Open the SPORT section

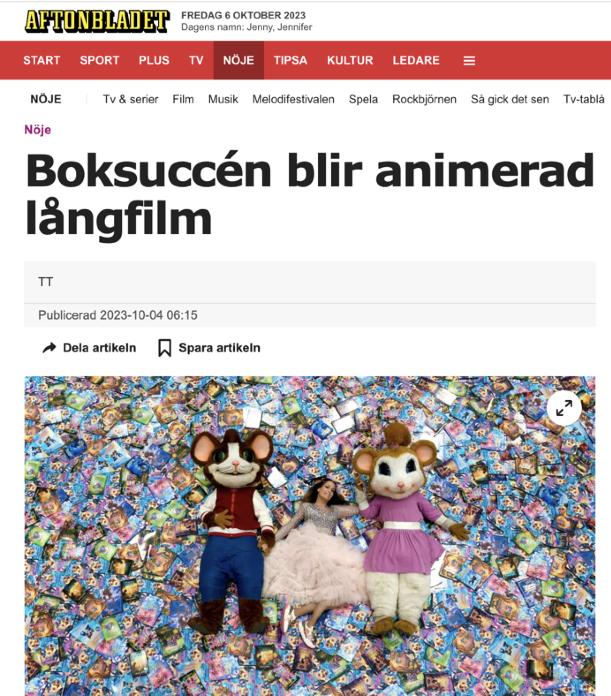tap(99, 60)
